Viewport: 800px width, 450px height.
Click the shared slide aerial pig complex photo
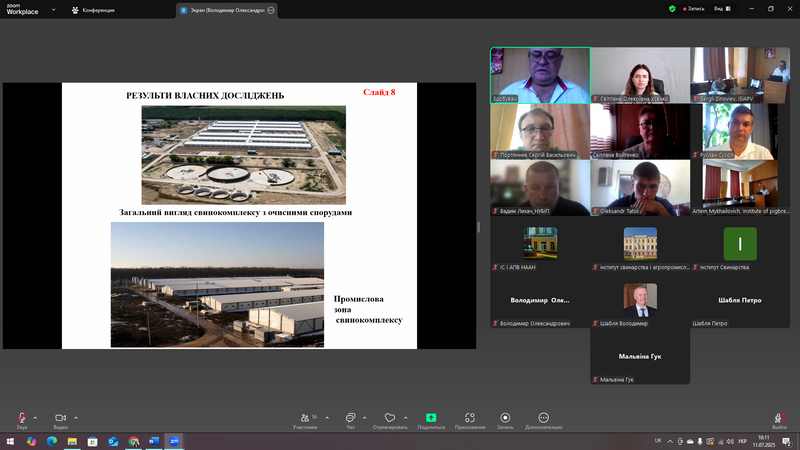coord(243,155)
